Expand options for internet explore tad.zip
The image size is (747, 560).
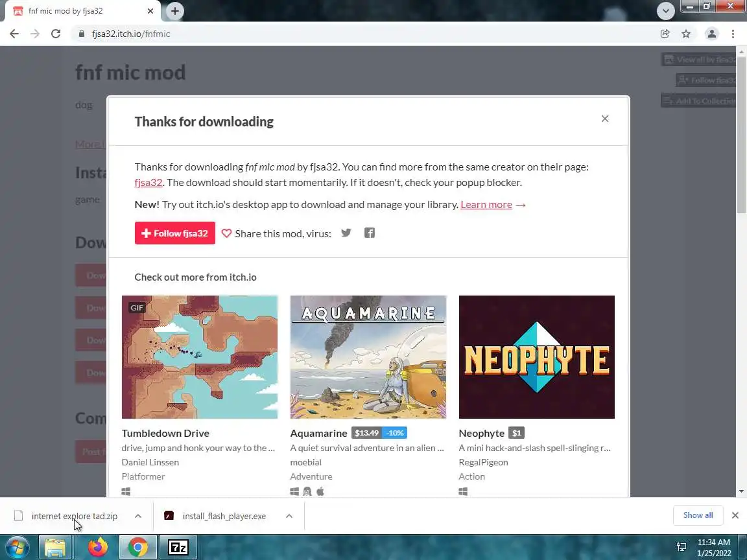coord(138,516)
